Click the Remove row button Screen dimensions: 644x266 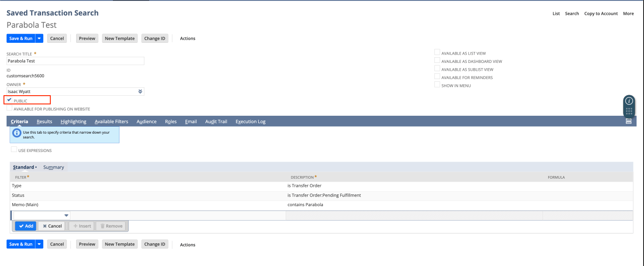tap(111, 226)
